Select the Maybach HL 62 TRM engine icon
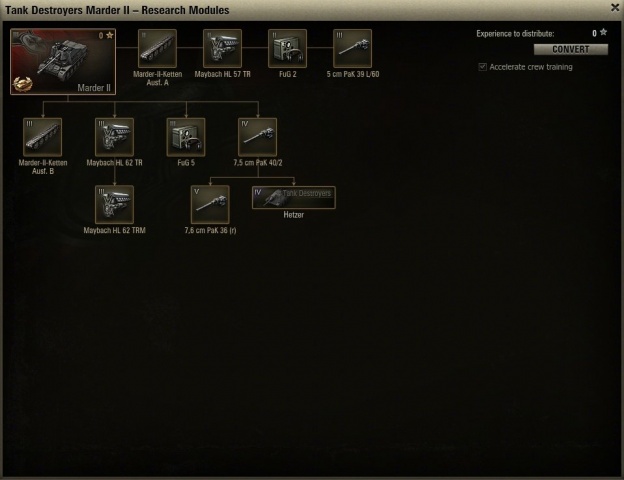 point(115,205)
